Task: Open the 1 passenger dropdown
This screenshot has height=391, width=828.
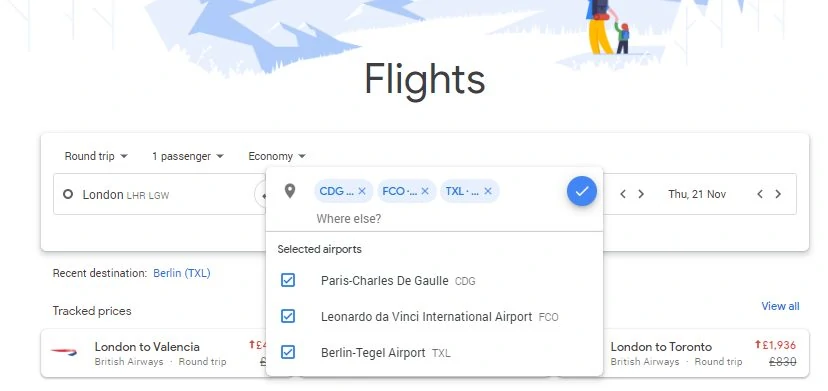Action: [188, 156]
